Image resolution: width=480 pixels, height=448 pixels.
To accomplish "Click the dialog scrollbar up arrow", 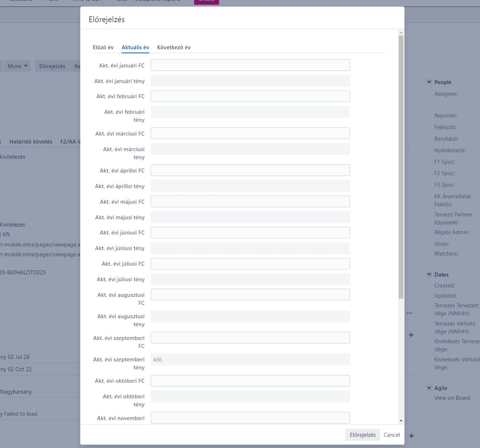I will click(401, 33).
